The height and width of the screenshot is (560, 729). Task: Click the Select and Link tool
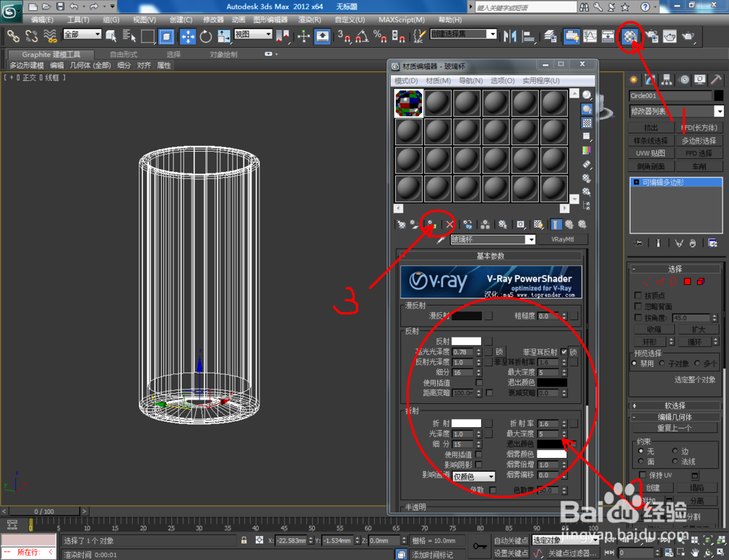[13, 36]
